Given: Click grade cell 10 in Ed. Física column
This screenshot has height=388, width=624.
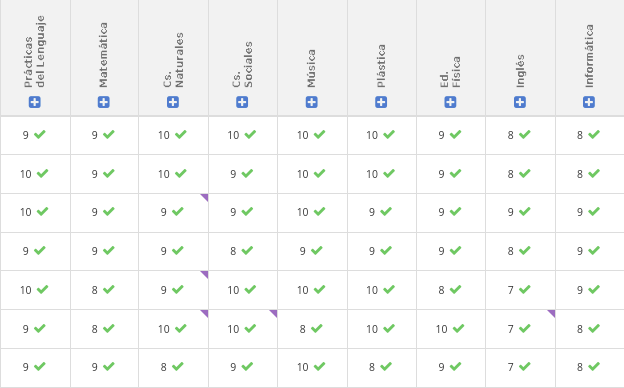Looking at the screenshot, I should 442,329.
